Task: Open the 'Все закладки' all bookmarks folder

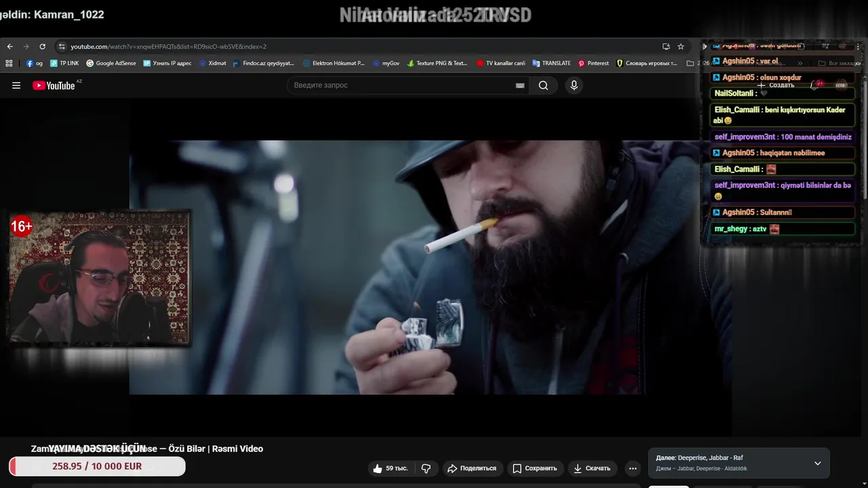Action: [x=840, y=63]
